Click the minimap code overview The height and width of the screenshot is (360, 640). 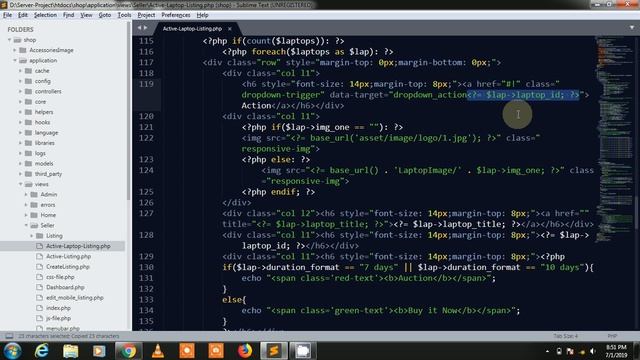click(615, 139)
